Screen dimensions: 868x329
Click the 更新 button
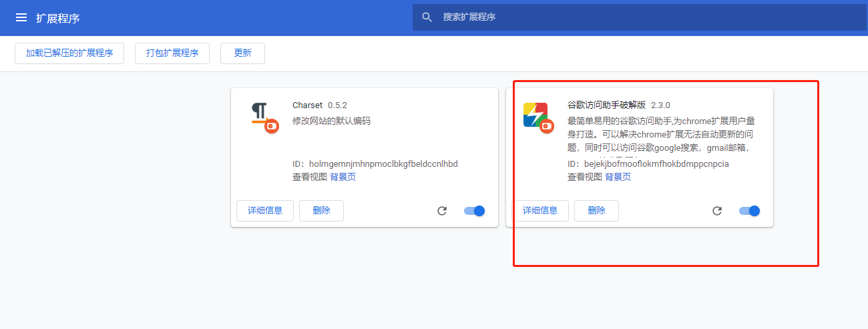(x=242, y=53)
